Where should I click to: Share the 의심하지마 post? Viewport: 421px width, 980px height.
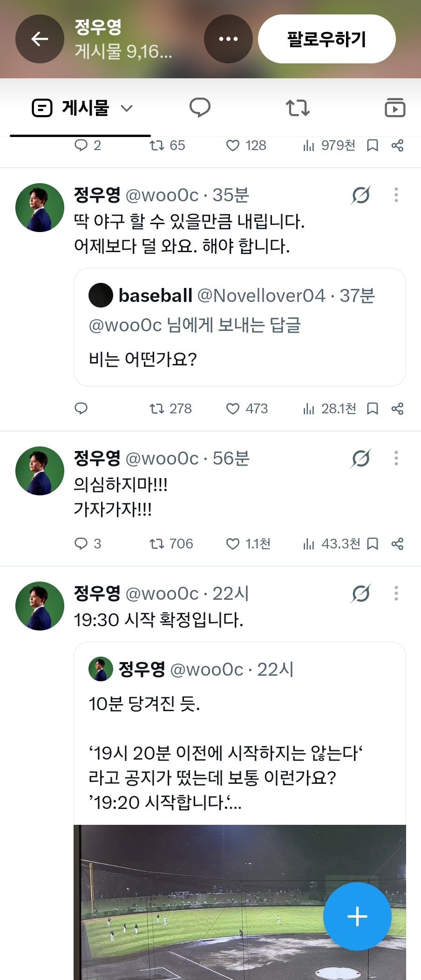click(397, 544)
